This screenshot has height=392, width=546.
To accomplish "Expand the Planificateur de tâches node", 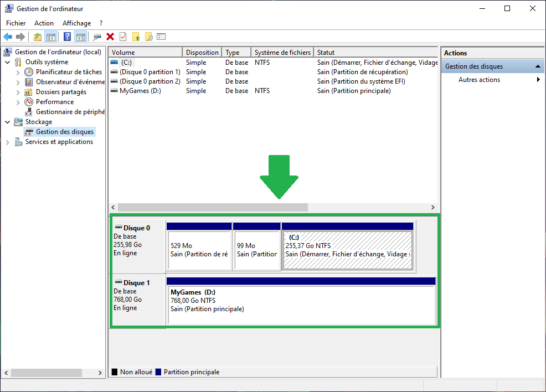I will coord(18,73).
